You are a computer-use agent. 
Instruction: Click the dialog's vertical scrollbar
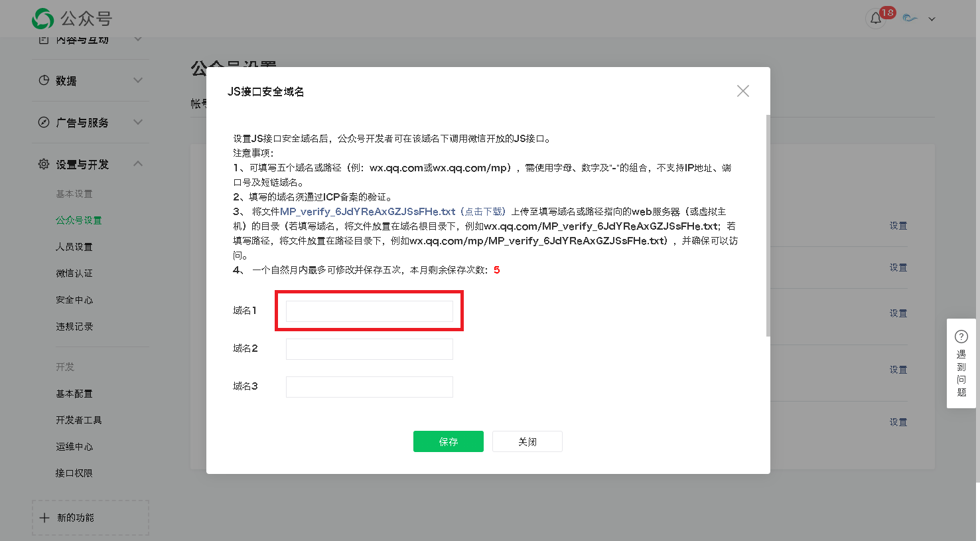coord(768,226)
